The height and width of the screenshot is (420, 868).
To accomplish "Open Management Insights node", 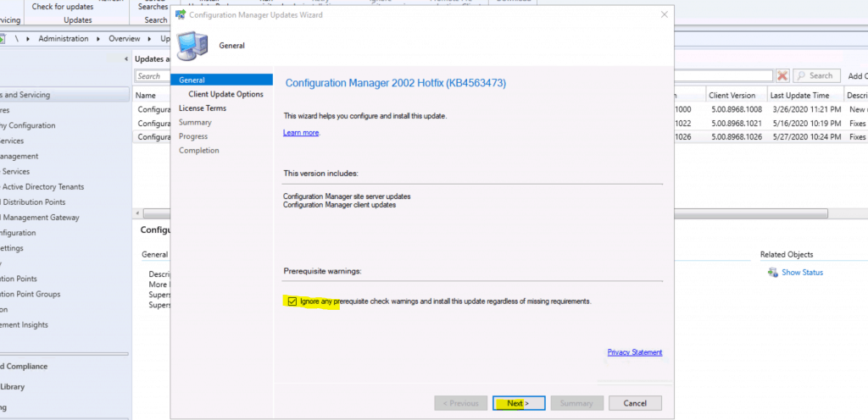I will [24, 325].
